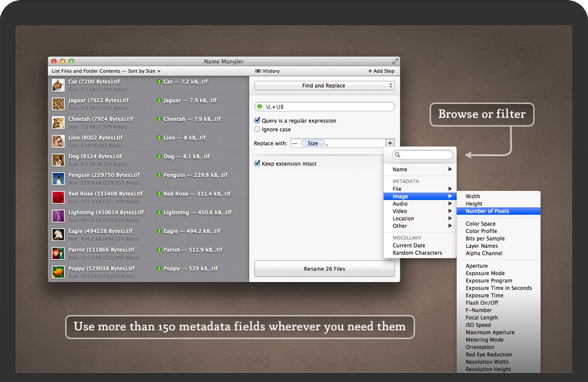The image size is (588, 382).
Task: Click the Red Rose image thumbnail
Action: point(58,196)
